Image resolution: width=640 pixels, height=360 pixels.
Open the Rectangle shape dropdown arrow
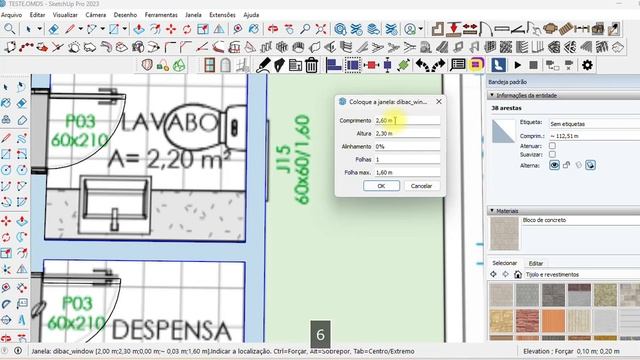point(124,29)
